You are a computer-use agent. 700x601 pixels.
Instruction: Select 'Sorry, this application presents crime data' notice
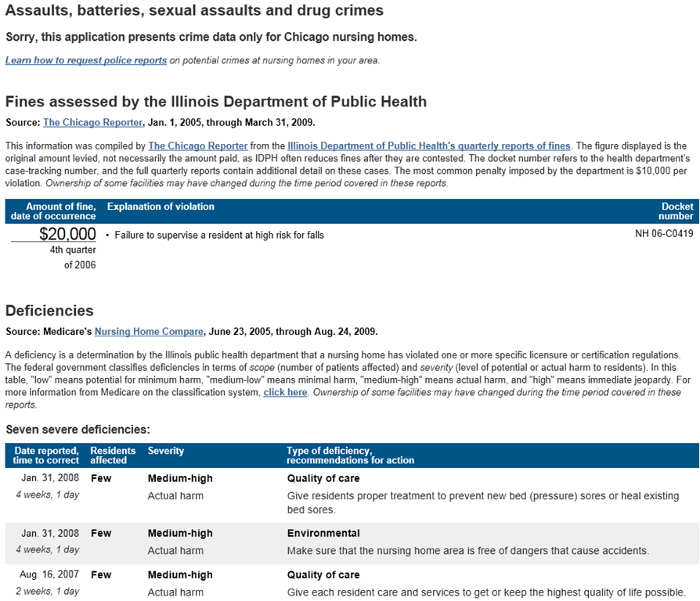(x=211, y=37)
